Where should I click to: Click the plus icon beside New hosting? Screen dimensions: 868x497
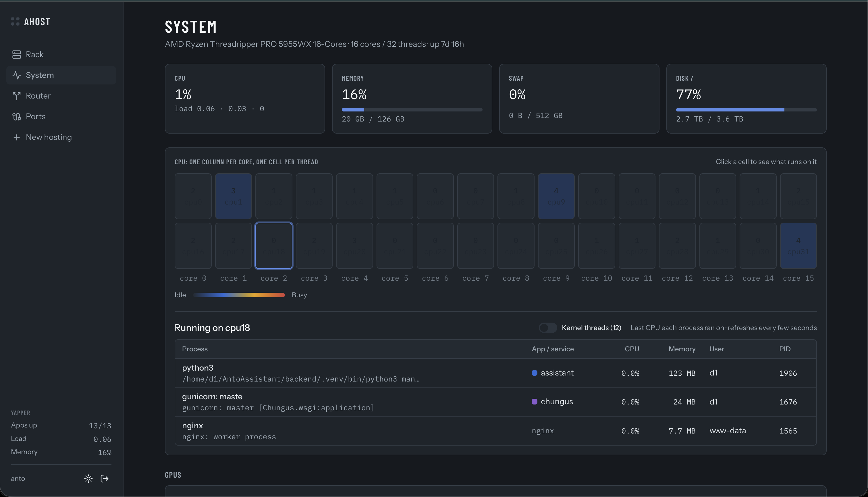pyautogui.click(x=16, y=137)
